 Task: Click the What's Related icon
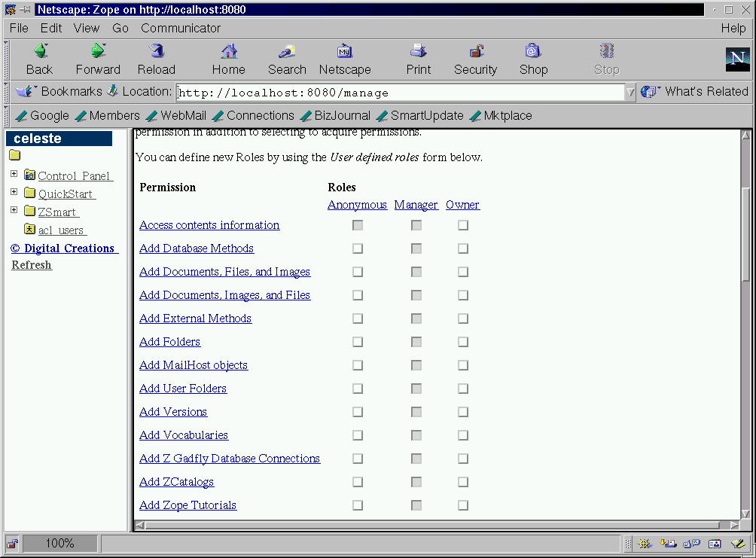point(649,91)
